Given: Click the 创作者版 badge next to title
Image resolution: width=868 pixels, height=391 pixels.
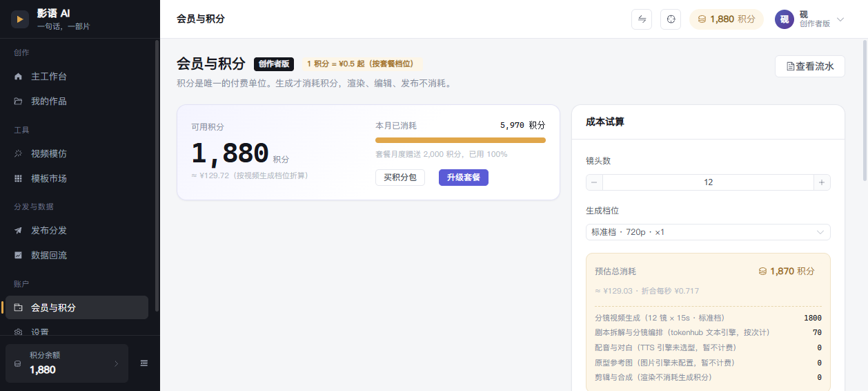Looking at the screenshot, I should click(x=274, y=64).
